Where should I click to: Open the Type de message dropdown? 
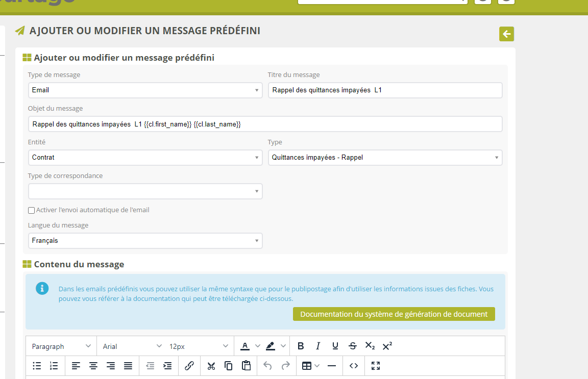coord(145,90)
